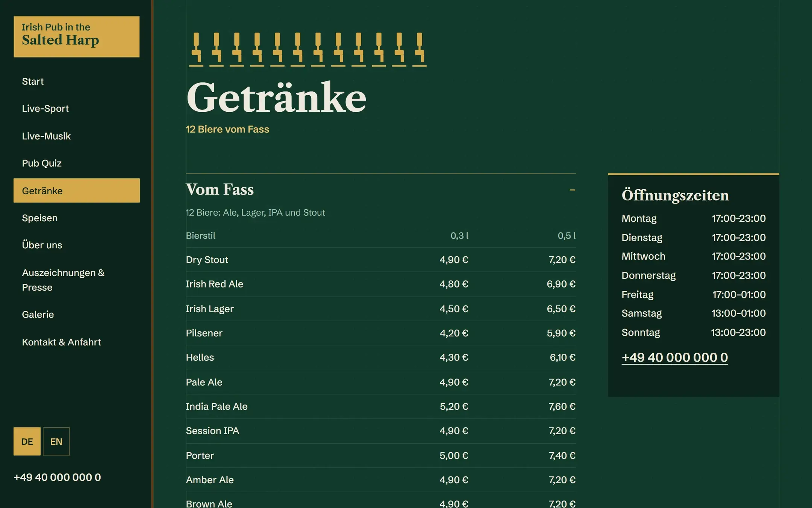Click Amber Ale beer name
Image resolution: width=812 pixels, height=508 pixels.
[x=210, y=479]
